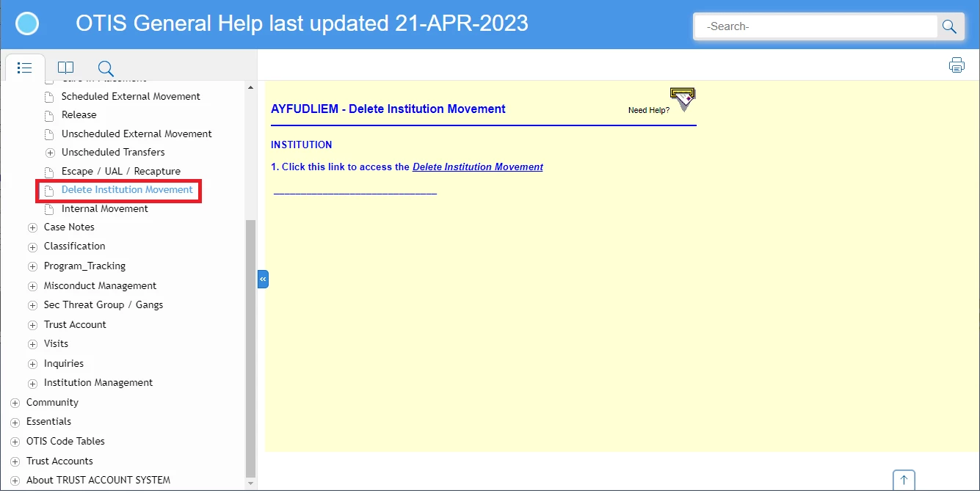The width and height of the screenshot is (980, 493).
Task: Expand the Trust Accounts node
Action: tap(15, 461)
